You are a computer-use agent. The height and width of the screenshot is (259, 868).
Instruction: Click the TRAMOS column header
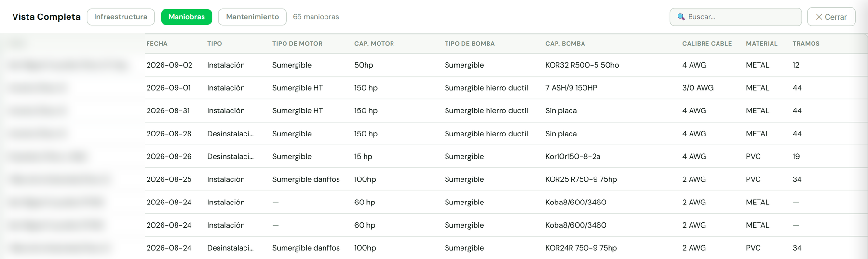tap(806, 44)
